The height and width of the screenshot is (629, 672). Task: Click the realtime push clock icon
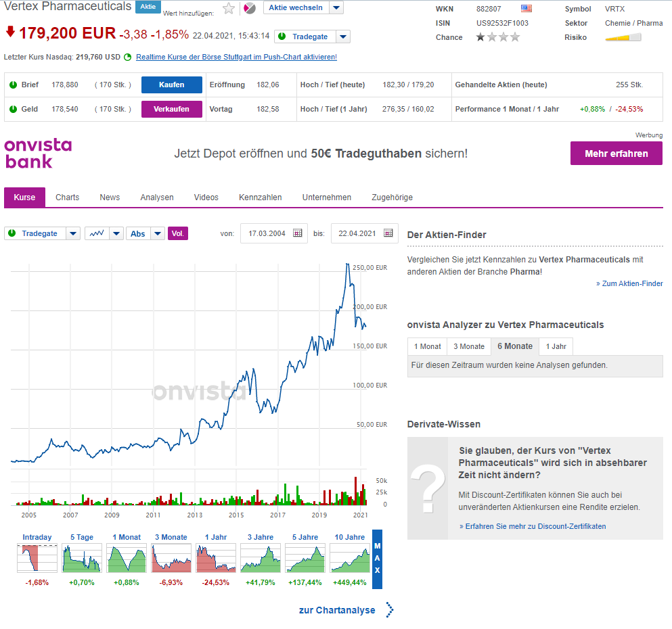128,57
